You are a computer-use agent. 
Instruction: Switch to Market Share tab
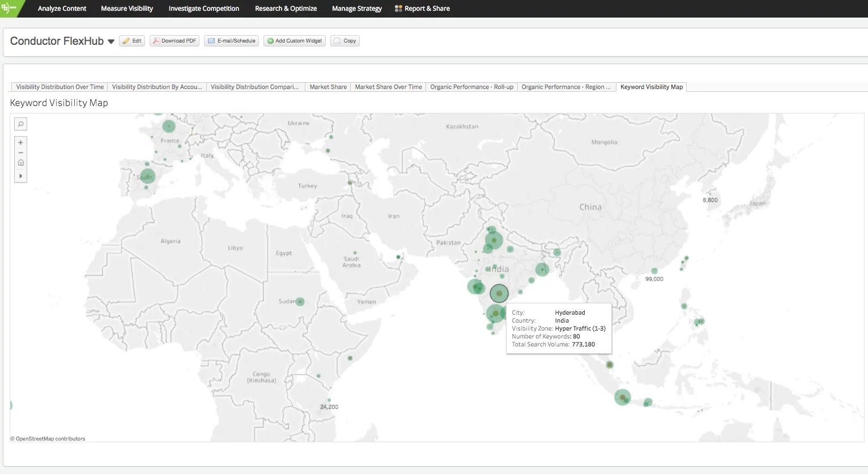coord(328,87)
